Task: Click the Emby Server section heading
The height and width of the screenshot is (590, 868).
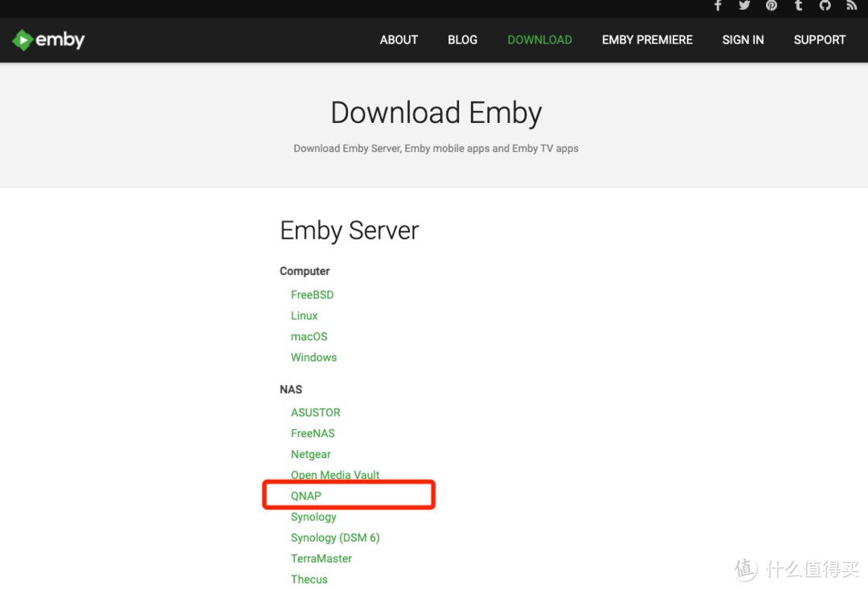Action: point(350,231)
